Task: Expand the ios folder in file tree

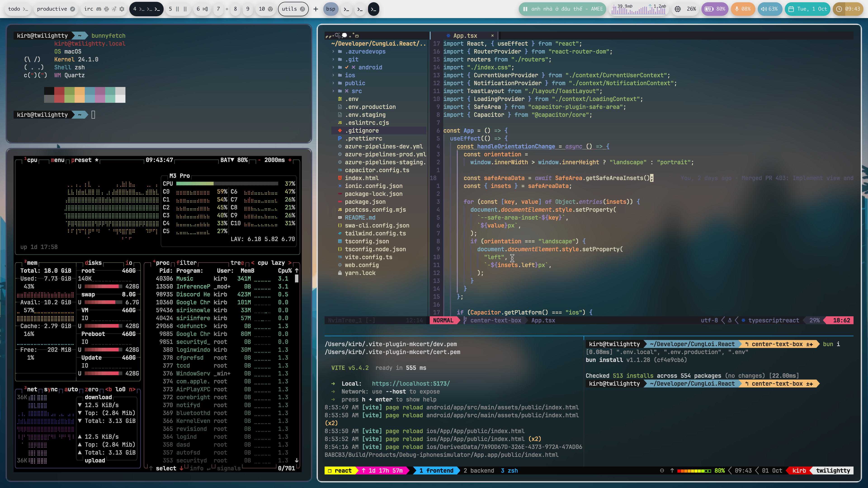Action: point(343,75)
